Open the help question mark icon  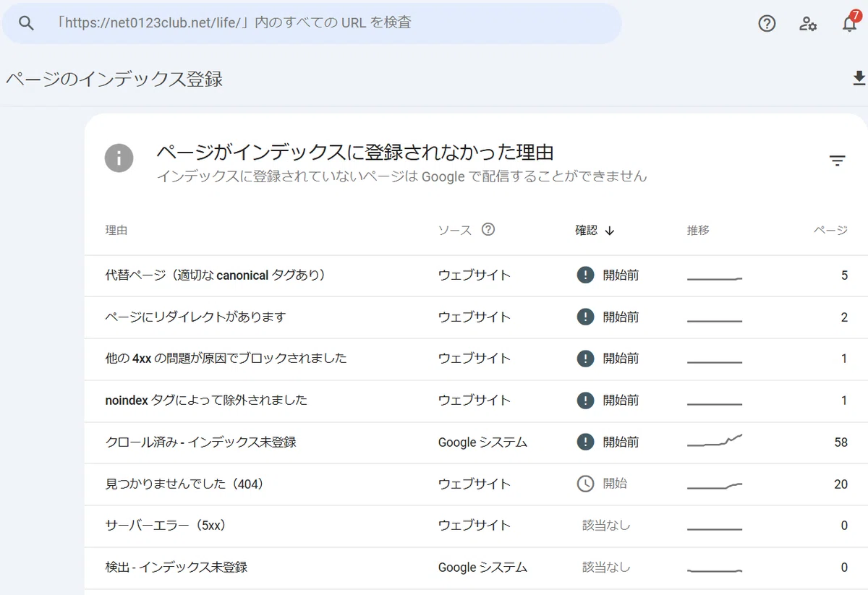coord(767,24)
